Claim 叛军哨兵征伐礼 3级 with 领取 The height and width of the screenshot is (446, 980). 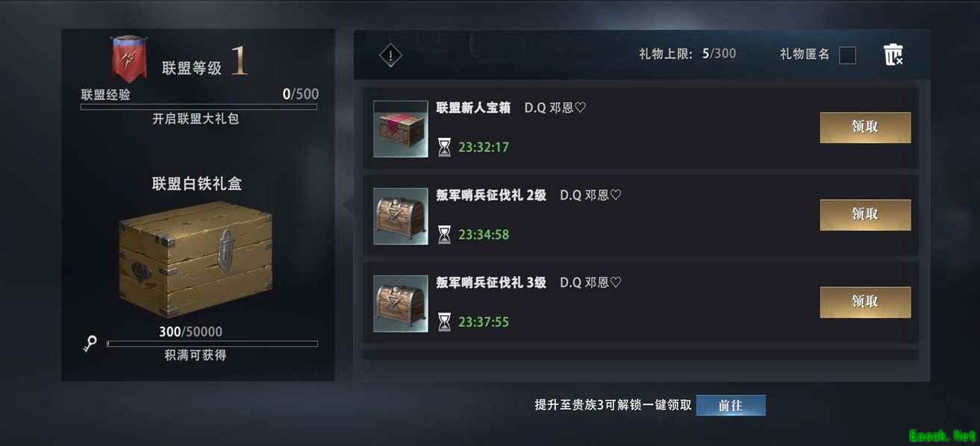click(x=865, y=302)
